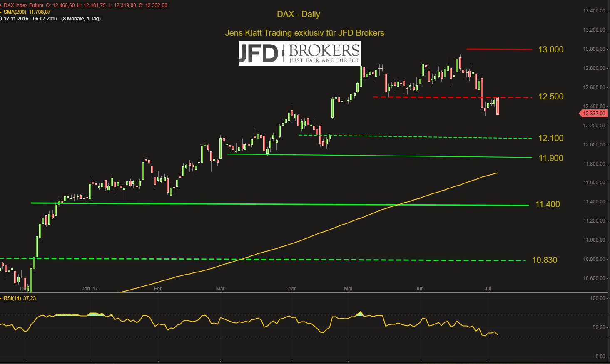The height and width of the screenshot is (364, 610).
Task: Select the dashed red 12.500 line
Action: pyautogui.click(x=453, y=97)
